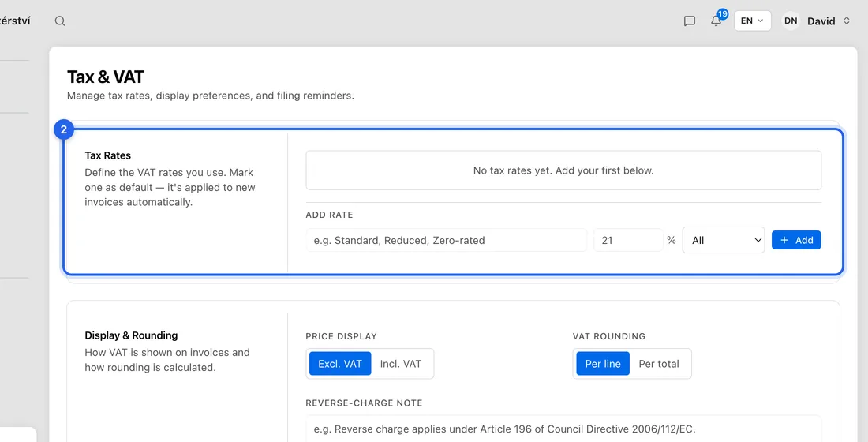Screen dimensions: 868x442
Task: Click the rate name field with Standard placeholder
Action: [446, 241]
